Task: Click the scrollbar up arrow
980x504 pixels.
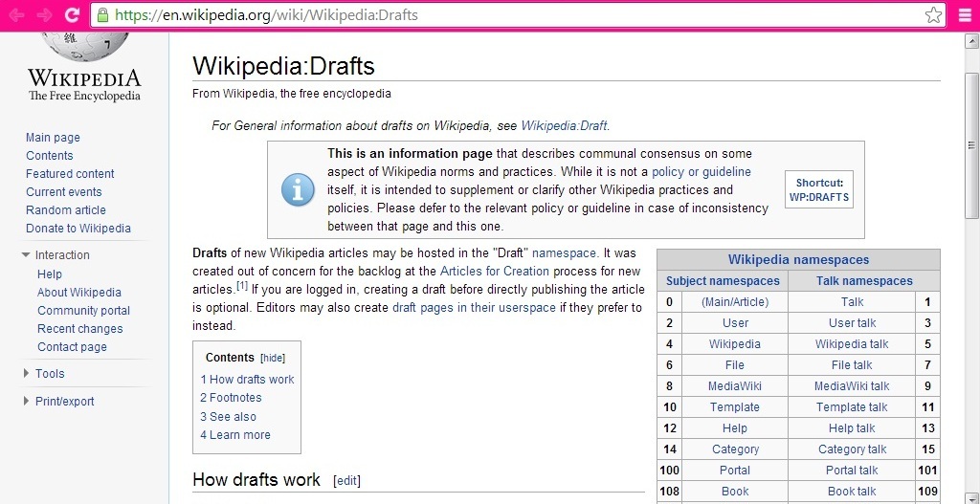Action: pos(971,41)
